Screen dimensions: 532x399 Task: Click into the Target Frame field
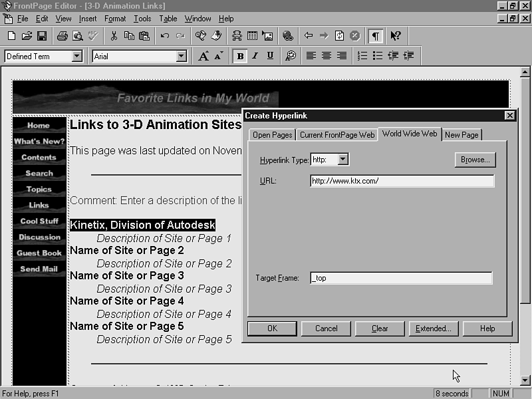[401, 278]
